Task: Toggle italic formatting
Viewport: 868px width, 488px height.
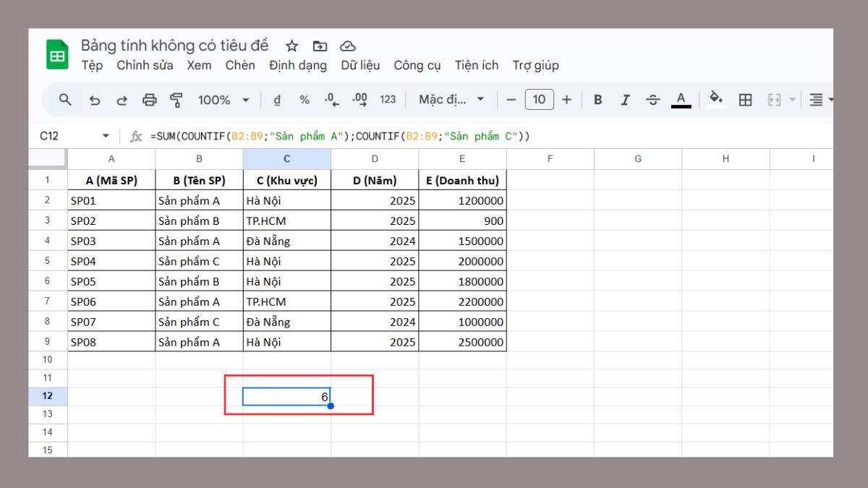Action: coord(625,100)
